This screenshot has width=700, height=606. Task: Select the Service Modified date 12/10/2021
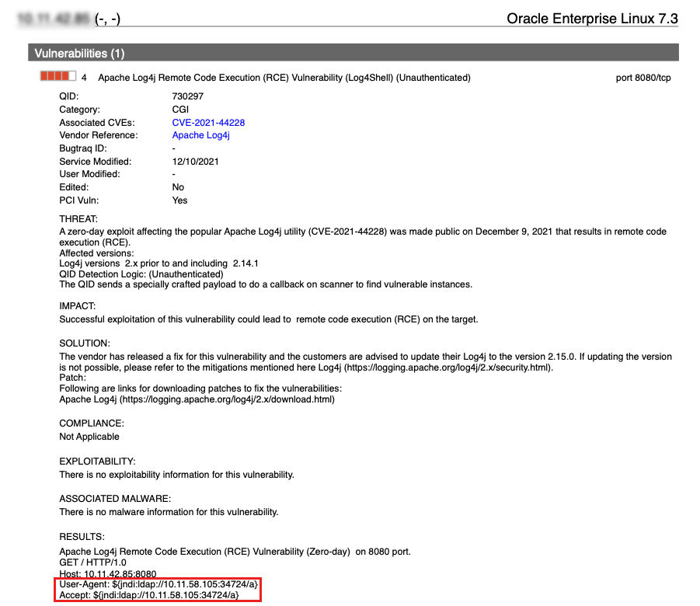(196, 162)
